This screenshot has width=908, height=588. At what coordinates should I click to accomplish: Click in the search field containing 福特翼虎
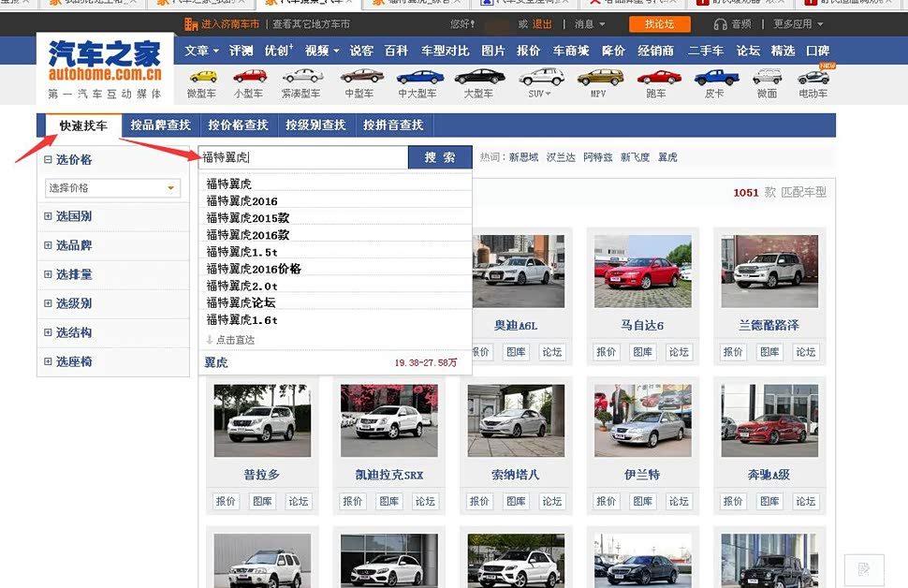pos(303,157)
